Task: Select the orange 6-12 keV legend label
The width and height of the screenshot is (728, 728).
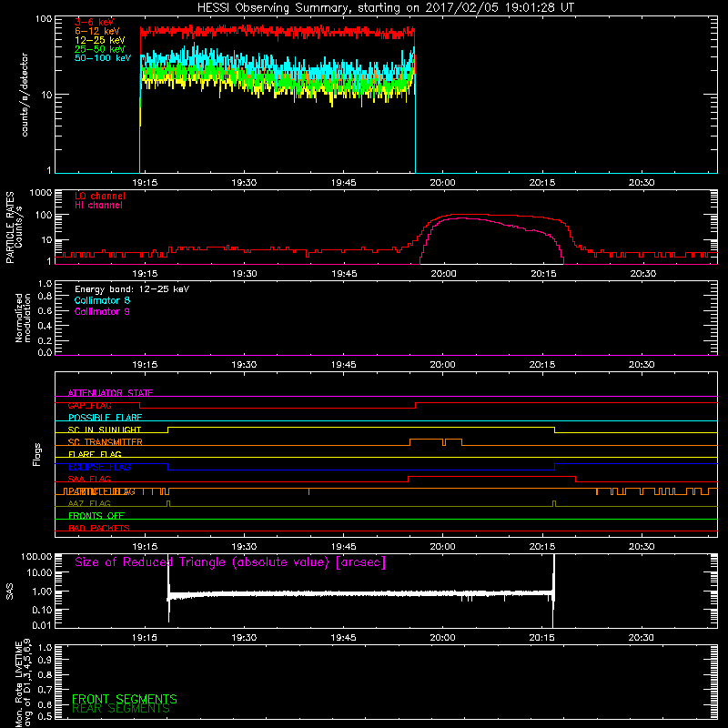Action: pyautogui.click(x=97, y=31)
